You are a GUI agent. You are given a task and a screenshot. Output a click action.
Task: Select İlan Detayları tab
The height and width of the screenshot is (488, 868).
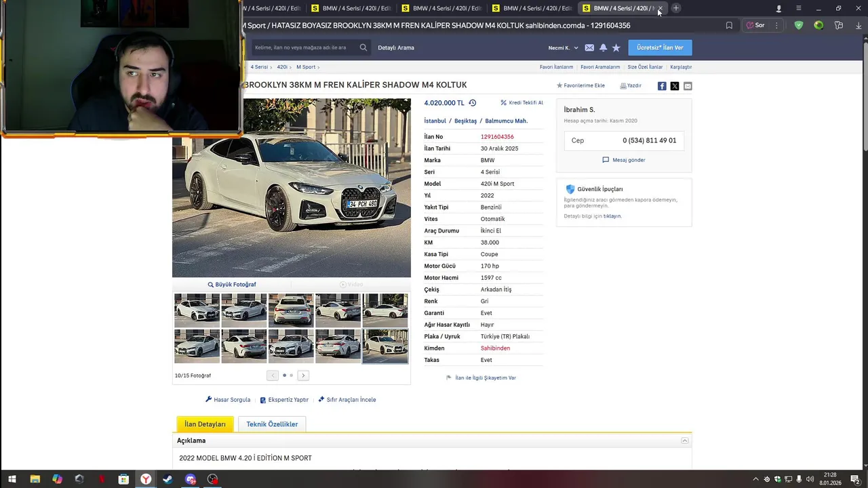(x=205, y=424)
